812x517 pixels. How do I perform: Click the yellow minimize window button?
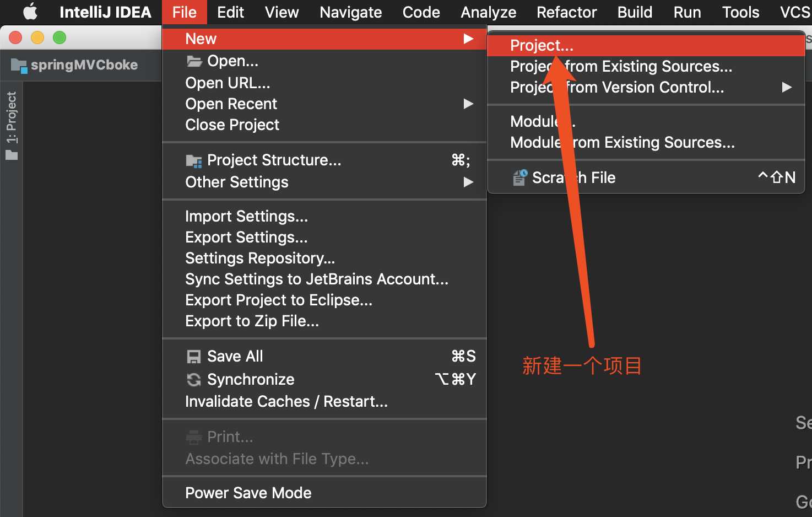point(37,37)
